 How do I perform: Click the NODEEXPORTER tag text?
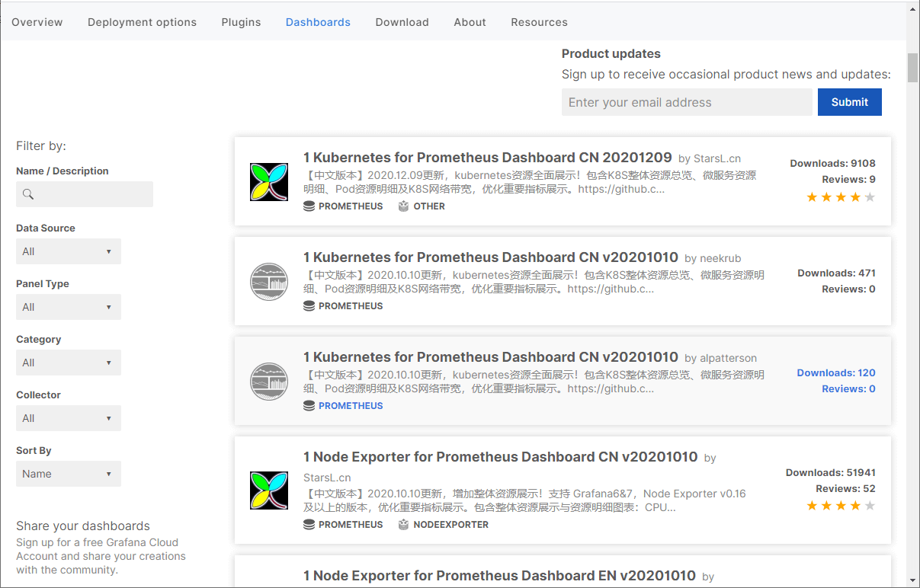click(451, 525)
